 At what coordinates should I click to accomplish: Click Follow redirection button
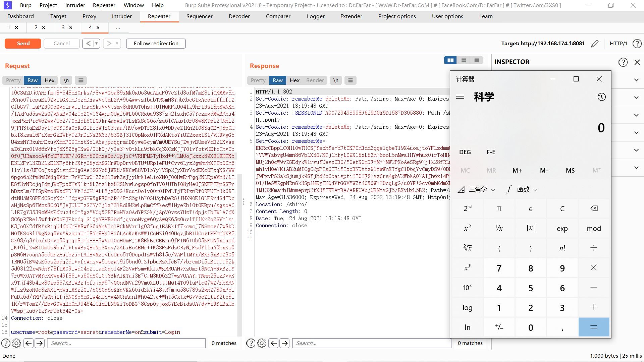pos(156,43)
